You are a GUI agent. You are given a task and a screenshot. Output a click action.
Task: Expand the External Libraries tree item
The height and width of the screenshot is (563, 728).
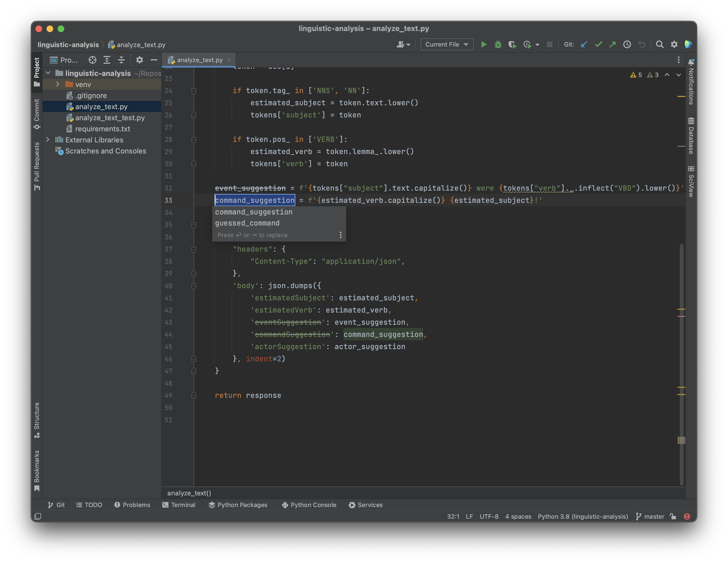(47, 139)
